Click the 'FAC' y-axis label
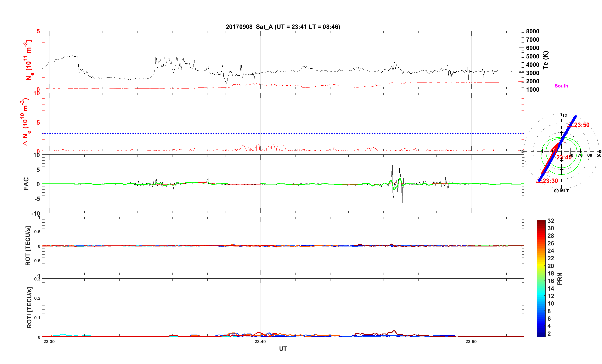The width and height of the screenshot is (602, 364). tap(26, 184)
